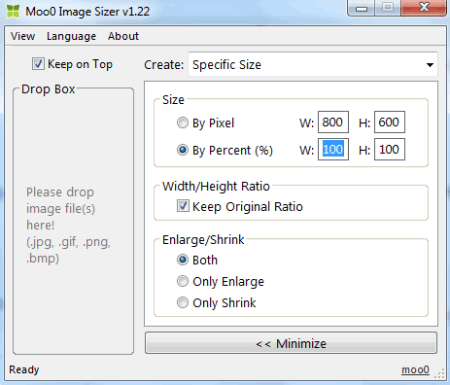Image resolution: width=450 pixels, height=385 pixels.
Task: Click the percent height field
Action: click(389, 149)
